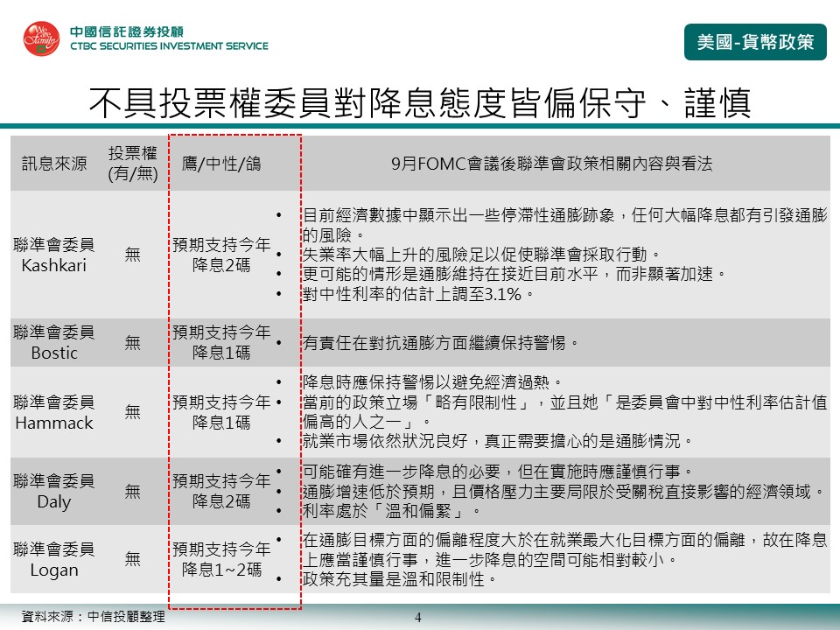Select the 聯準會委員 Bostic cell
The image size is (840, 630).
(54, 342)
